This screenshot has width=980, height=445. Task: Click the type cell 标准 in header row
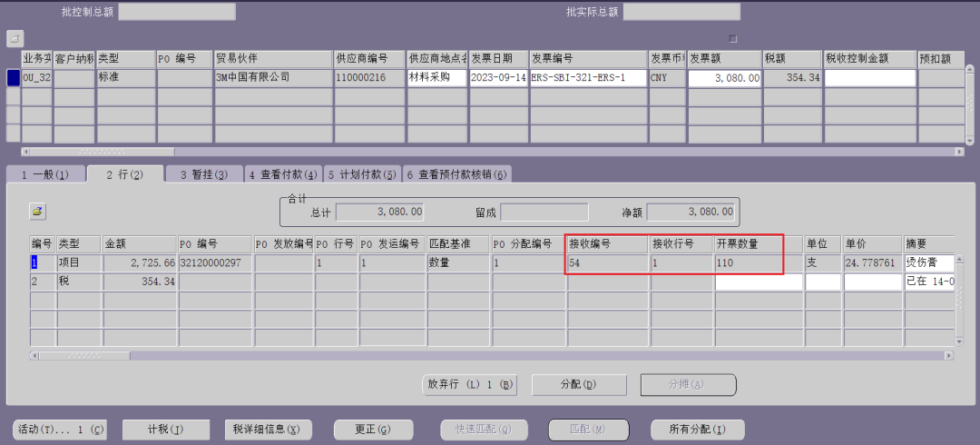click(125, 78)
